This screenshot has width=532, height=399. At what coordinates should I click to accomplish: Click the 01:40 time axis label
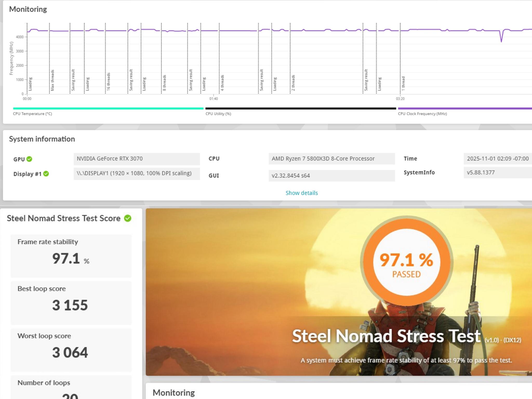tap(214, 99)
